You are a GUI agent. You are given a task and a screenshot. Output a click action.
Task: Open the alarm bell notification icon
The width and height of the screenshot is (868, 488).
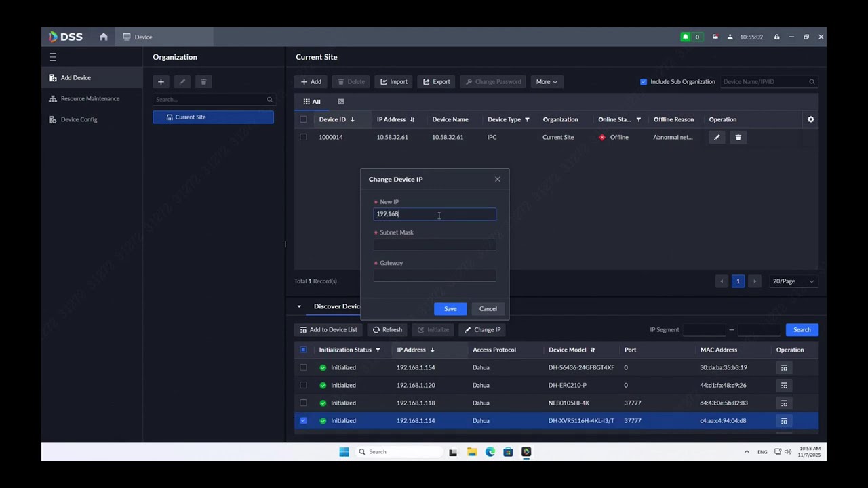click(x=686, y=37)
